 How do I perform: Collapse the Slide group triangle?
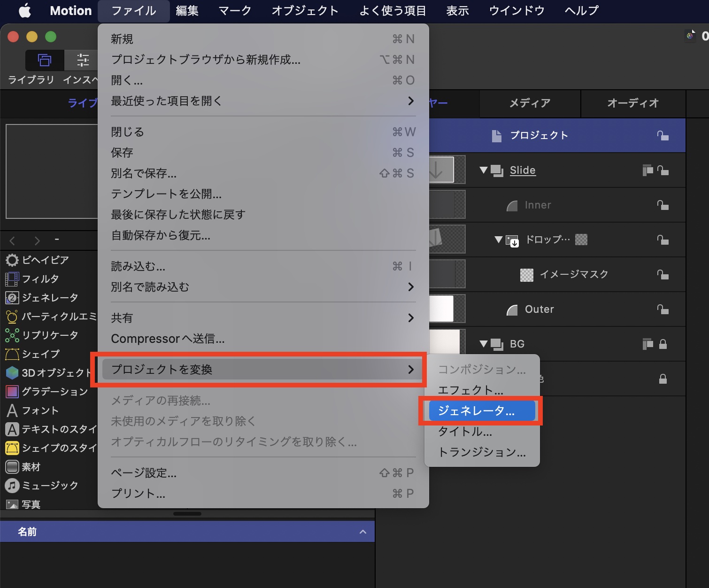point(483,170)
